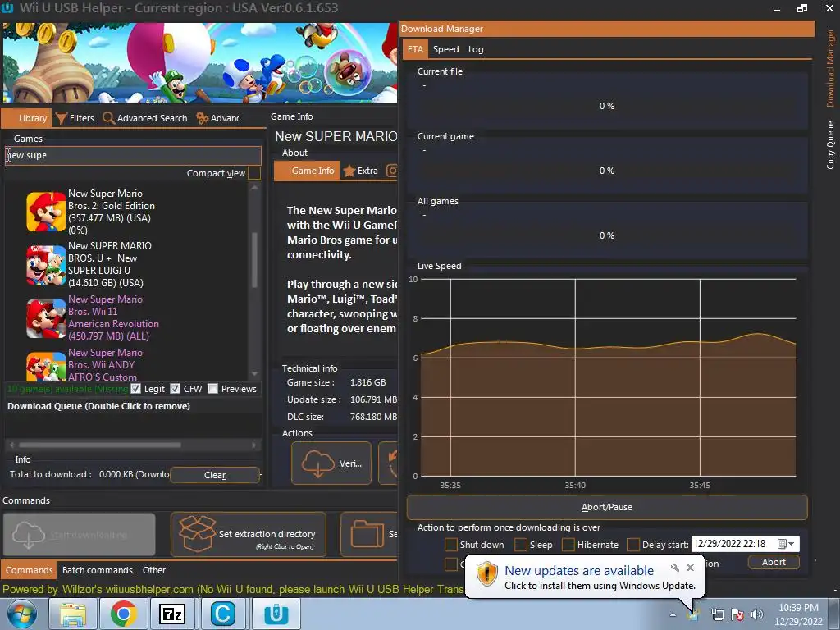
Task: Click the wrench icon in update notification
Action: pyautogui.click(x=675, y=568)
